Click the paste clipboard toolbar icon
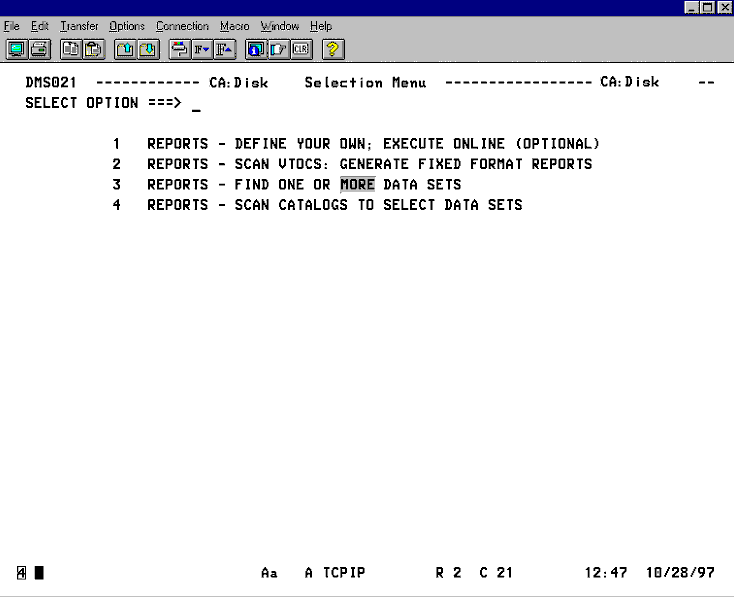 94,49
